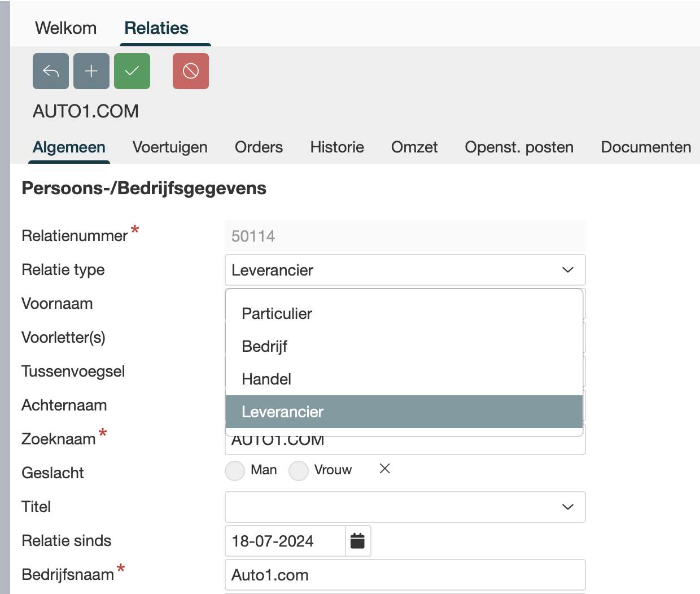The width and height of the screenshot is (700, 594).
Task: Collapse the Relatie type dropdown
Action: (567, 270)
